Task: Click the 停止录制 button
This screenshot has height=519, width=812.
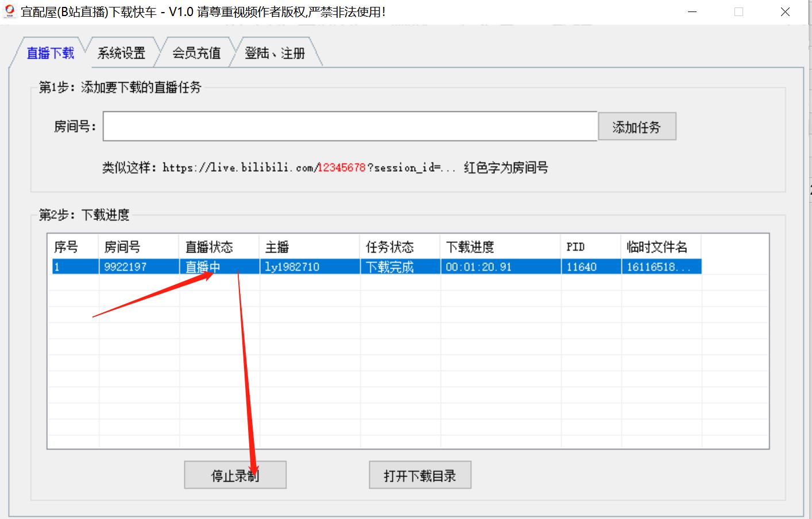Action: 235,475
